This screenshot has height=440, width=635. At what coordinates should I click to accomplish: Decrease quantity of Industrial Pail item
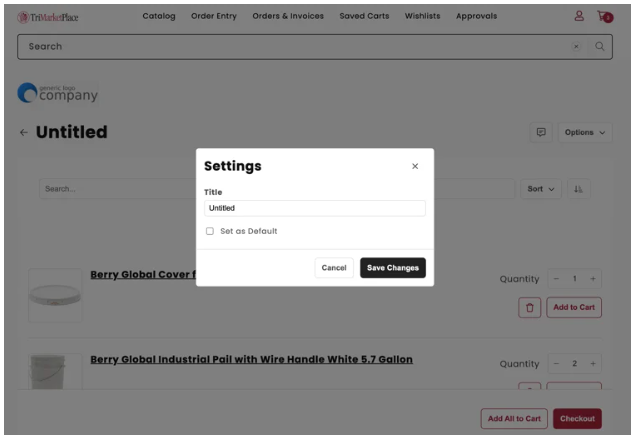pos(556,363)
